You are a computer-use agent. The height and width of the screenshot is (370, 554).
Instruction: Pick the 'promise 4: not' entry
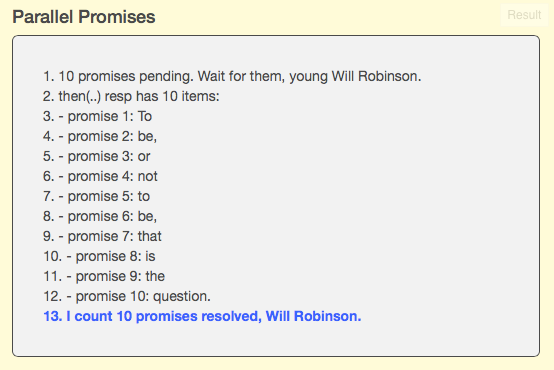click(x=100, y=176)
